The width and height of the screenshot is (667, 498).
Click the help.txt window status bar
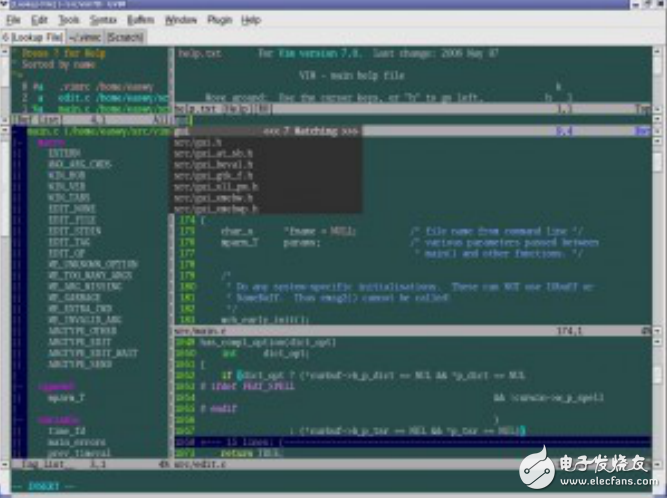400,108
